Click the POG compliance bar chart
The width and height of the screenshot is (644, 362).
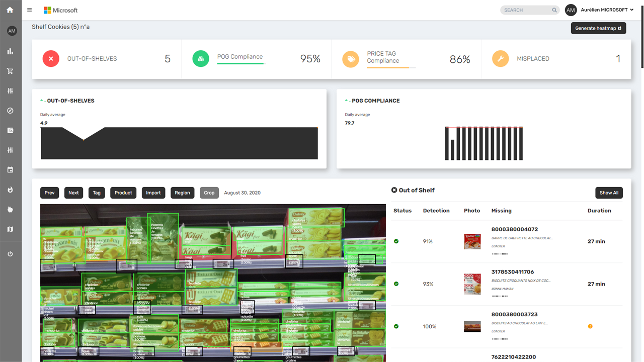pos(484,143)
